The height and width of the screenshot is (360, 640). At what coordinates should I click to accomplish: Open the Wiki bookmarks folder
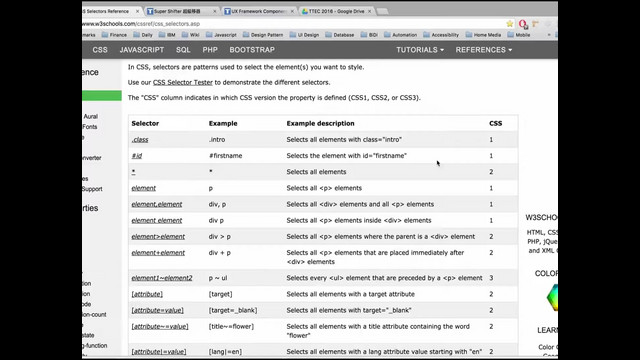click(x=191, y=35)
